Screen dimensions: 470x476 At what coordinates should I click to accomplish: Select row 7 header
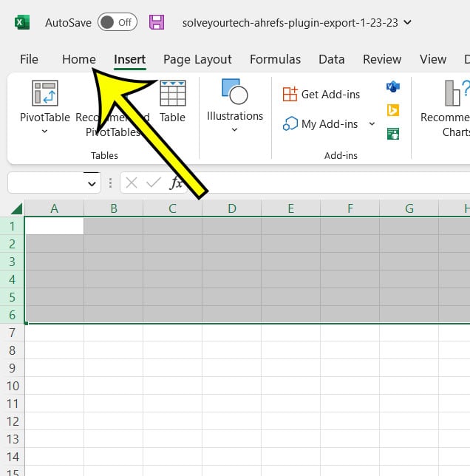[x=12, y=333]
